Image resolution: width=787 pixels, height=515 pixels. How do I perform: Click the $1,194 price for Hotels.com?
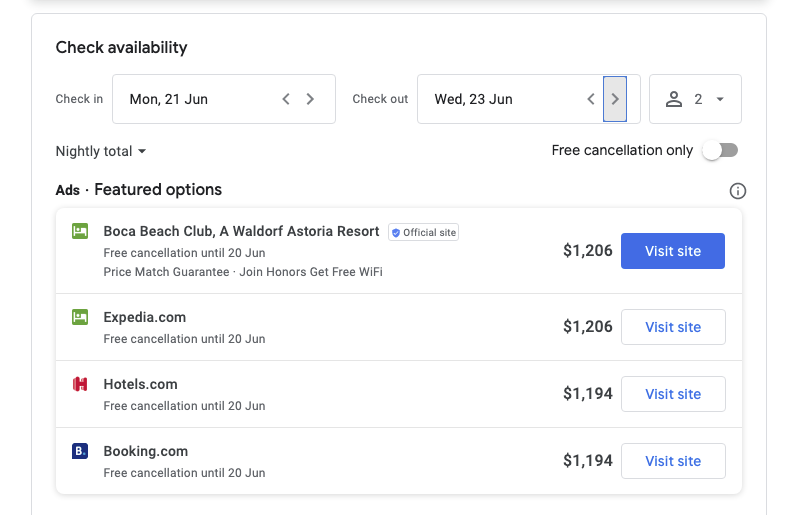pyautogui.click(x=588, y=394)
